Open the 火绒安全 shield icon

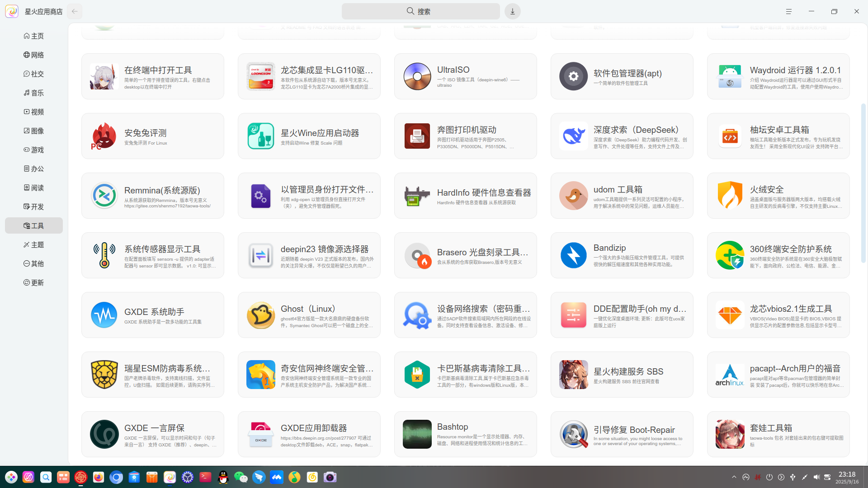tap(730, 196)
